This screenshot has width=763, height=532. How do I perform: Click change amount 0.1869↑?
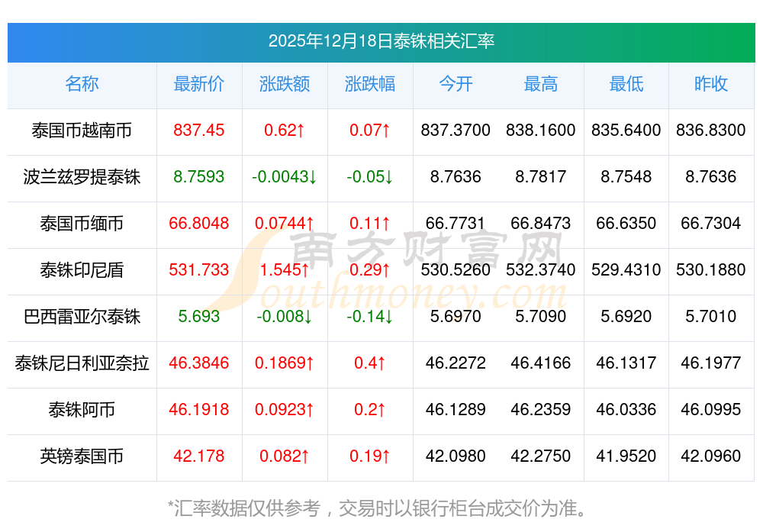(285, 363)
